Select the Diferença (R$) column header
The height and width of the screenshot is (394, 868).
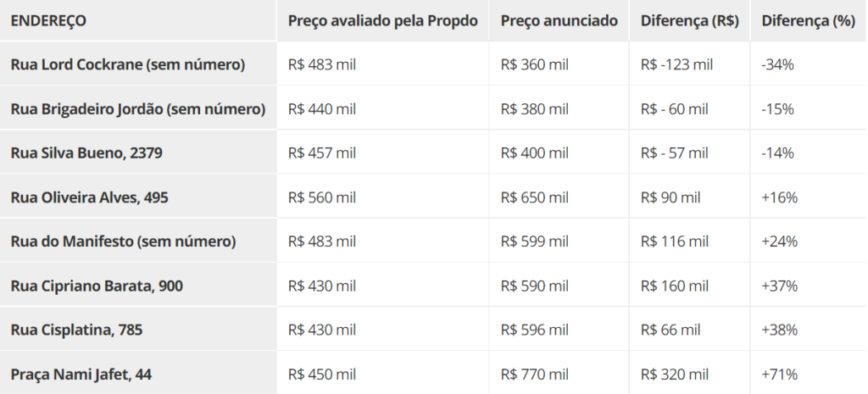[690, 20]
